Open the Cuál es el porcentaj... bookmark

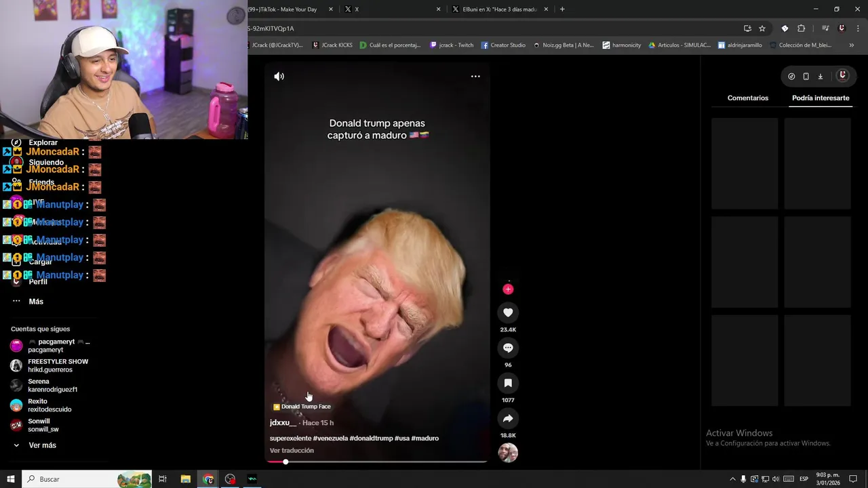click(x=391, y=45)
